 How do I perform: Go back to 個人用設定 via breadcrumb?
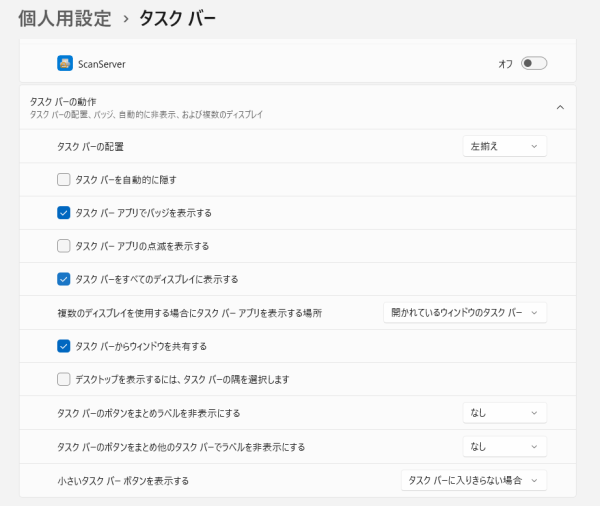pos(64,18)
